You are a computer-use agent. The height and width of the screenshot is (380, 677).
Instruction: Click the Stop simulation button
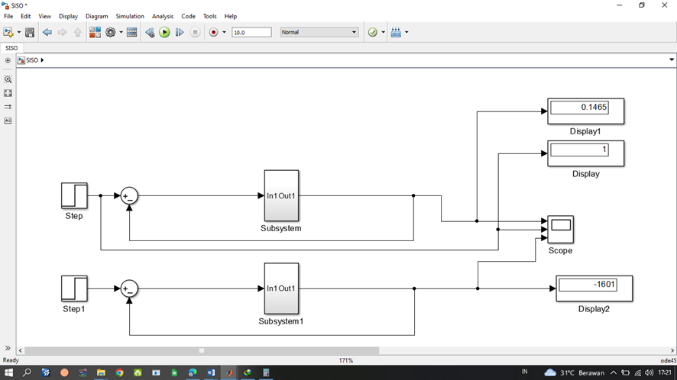coord(195,32)
